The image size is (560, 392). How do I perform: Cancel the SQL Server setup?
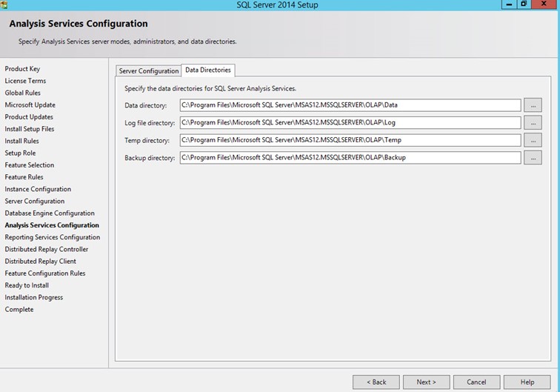tap(476, 382)
